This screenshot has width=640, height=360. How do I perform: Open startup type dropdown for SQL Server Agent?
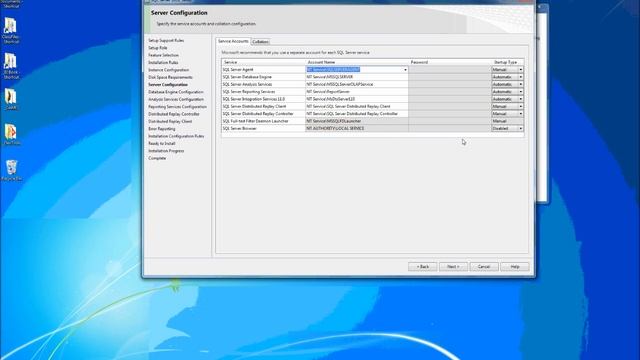[520, 70]
